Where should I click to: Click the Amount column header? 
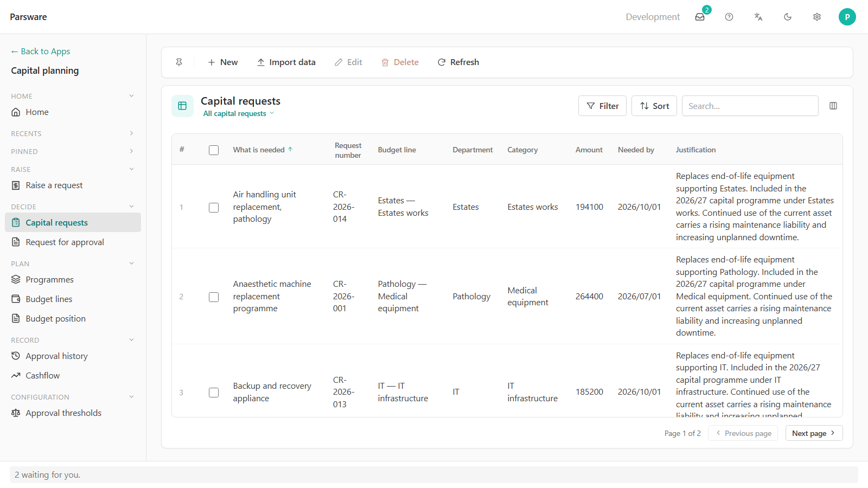point(589,150)
